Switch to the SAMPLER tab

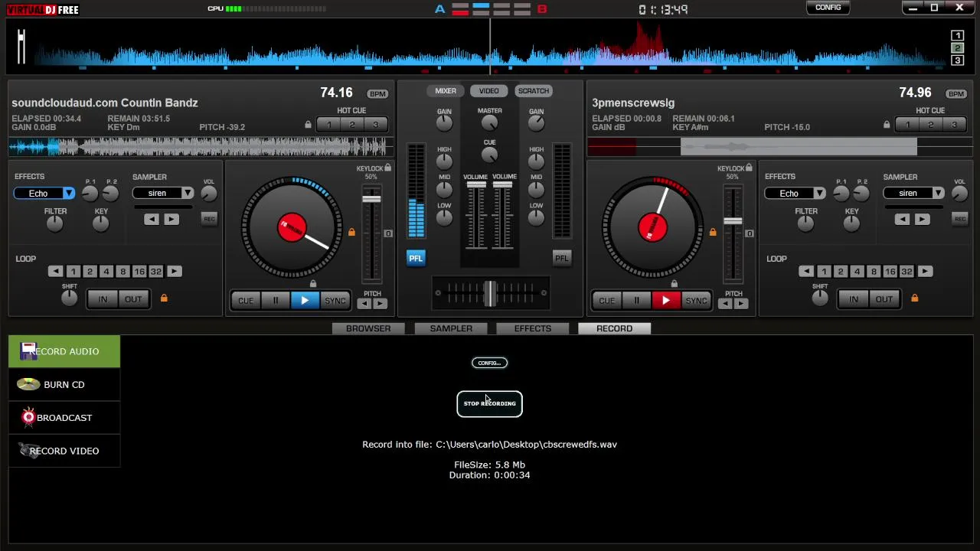coord(451,328)
